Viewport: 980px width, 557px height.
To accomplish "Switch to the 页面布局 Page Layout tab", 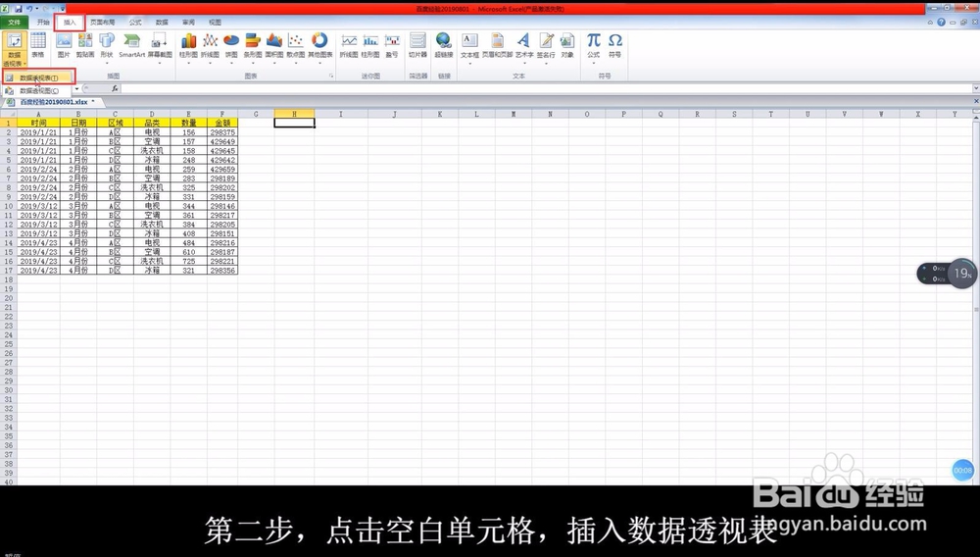I will (x=103, y=22).
